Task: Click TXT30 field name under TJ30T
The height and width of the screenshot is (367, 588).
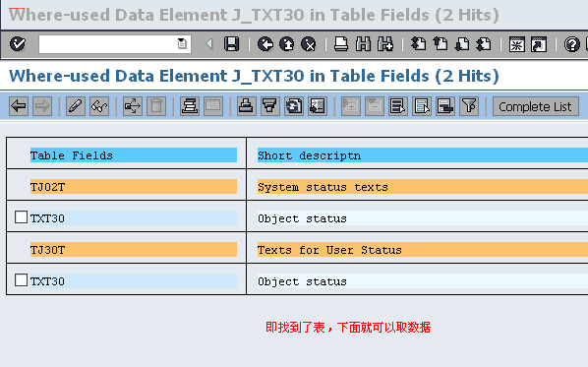Action: pos(47,281)
